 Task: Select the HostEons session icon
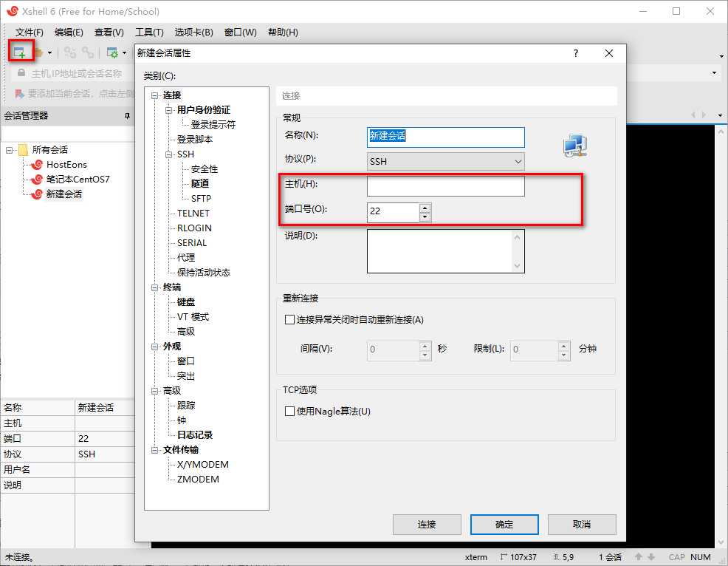click(x=37, y=165)
